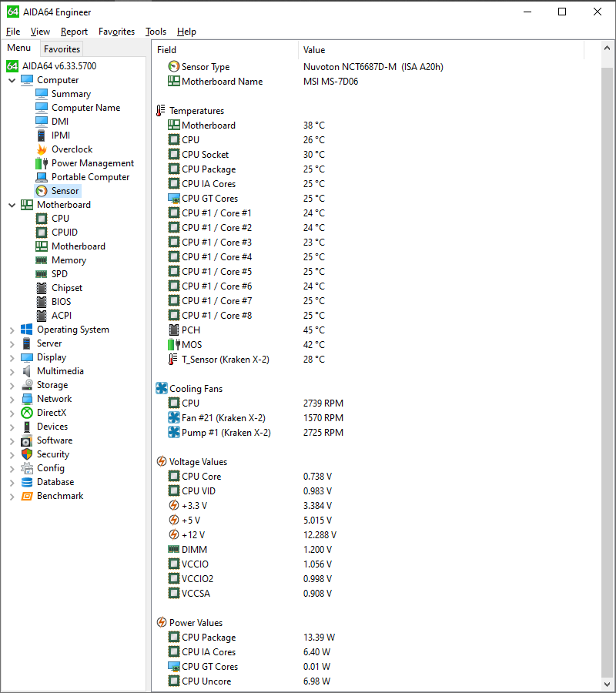Screen dimensions: 616x693
Task: Open the Report menu
Action: click(x=74, y=32)
